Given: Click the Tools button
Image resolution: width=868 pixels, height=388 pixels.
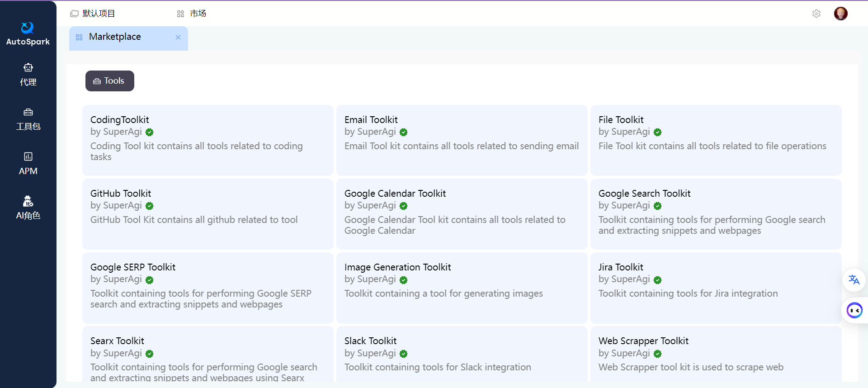Looking at the screenshot, I should [x=109, y=81].
